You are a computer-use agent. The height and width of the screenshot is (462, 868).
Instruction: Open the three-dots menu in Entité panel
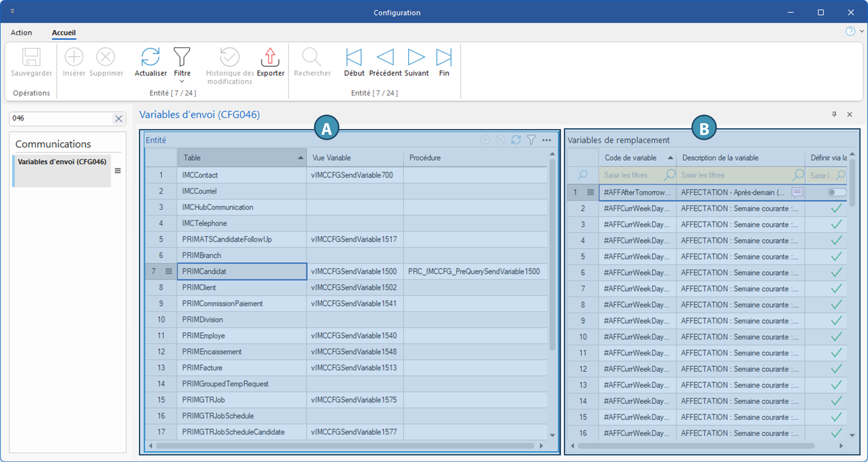[547, 140]
